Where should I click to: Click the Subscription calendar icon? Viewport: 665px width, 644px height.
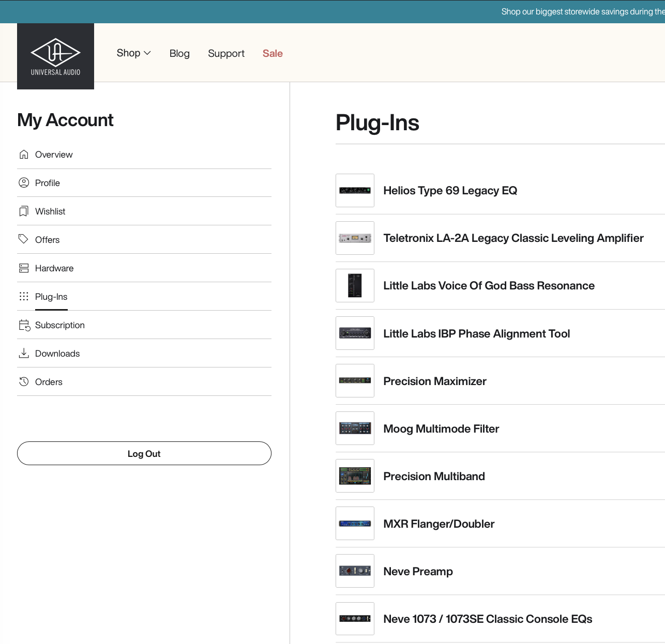[24, 325]
